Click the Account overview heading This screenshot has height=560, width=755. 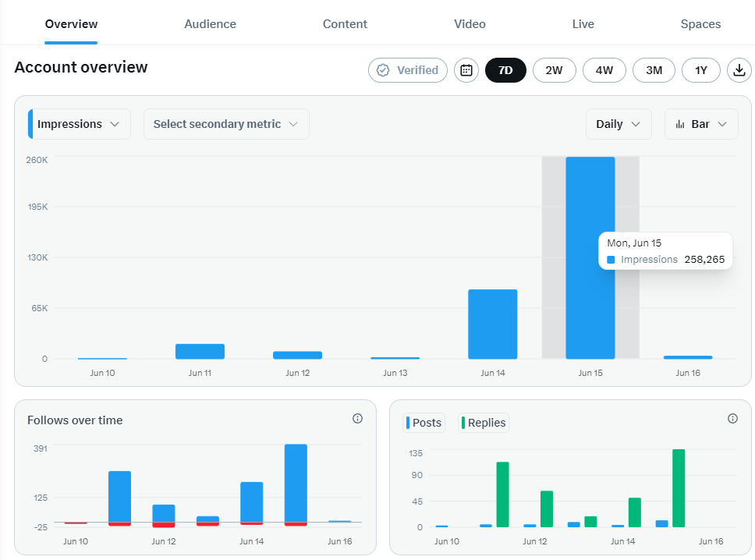click(x=81, y=67)
